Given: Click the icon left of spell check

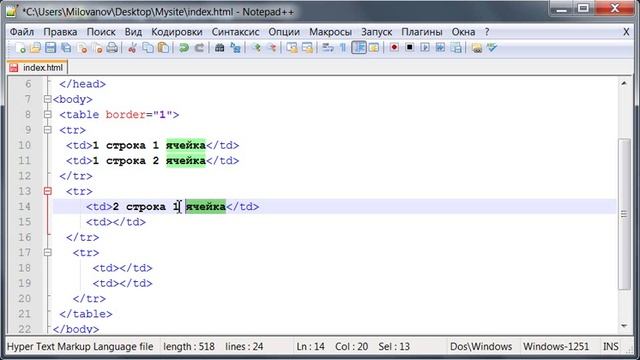Looking at the screenshot, I should point(476,48).
